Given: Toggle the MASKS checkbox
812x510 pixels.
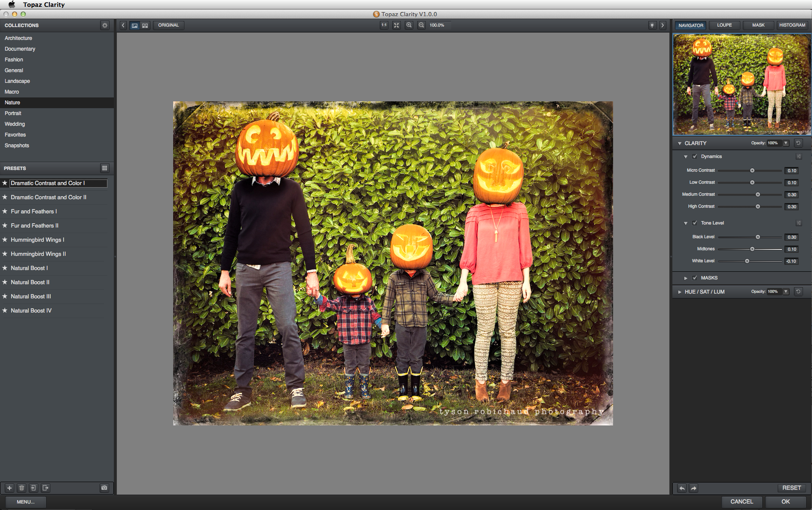Looking at the screenshot, I should coord(695,278).
